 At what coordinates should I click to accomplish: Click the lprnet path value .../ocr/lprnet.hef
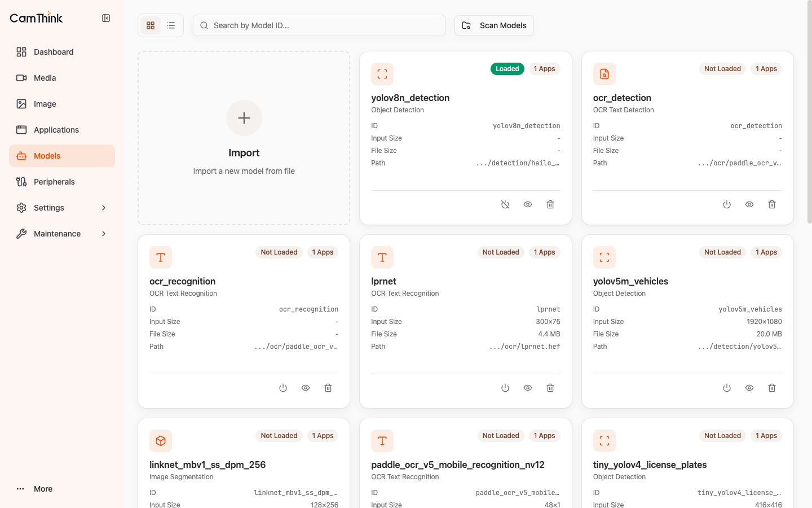pyautogui.click(x=525, y=347)
